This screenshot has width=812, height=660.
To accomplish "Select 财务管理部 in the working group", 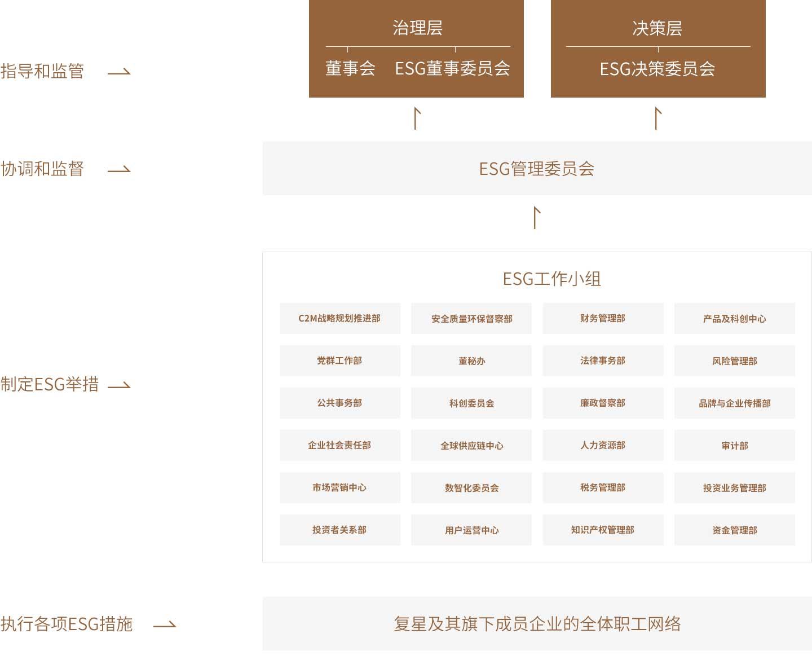I will point(603,319).
